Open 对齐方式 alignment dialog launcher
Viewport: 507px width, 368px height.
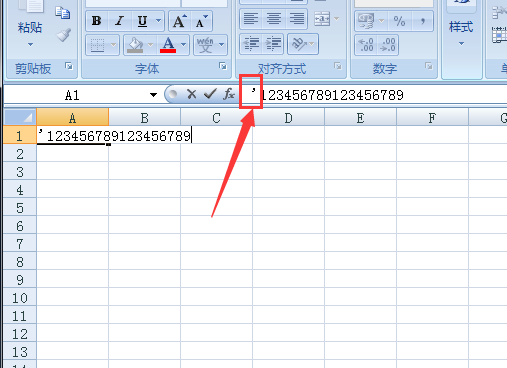point(338,66)
